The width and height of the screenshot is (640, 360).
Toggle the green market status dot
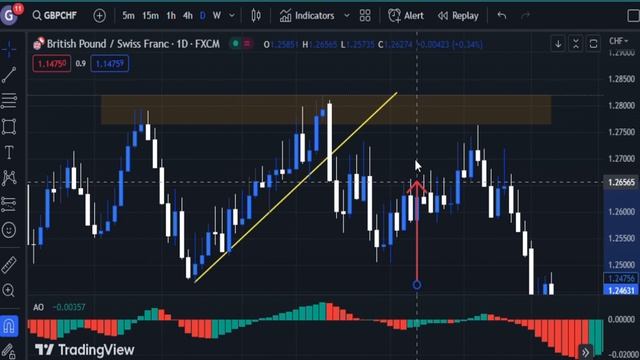click(236, 43)
